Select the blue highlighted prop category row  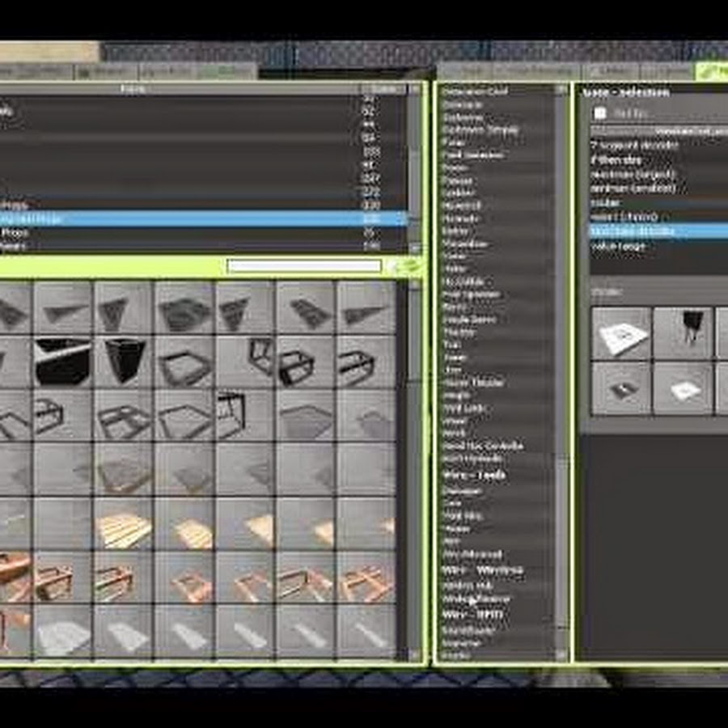202,218
